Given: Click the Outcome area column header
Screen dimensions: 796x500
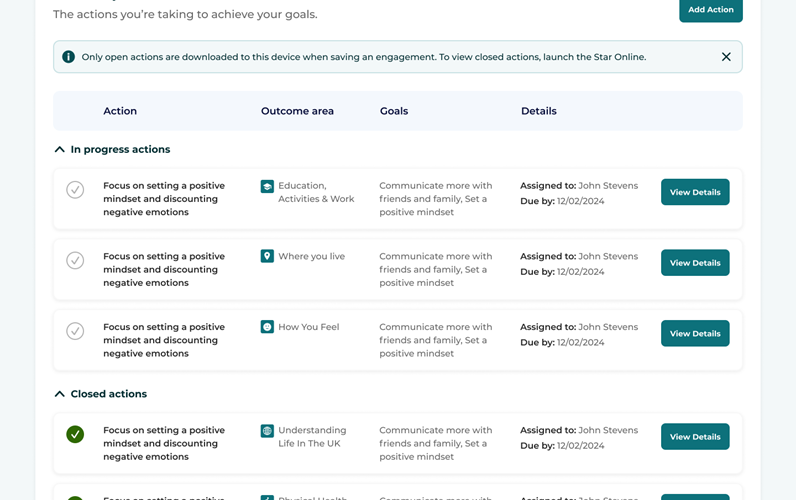Looking at the screenshot, I should (x=297, y=111).
